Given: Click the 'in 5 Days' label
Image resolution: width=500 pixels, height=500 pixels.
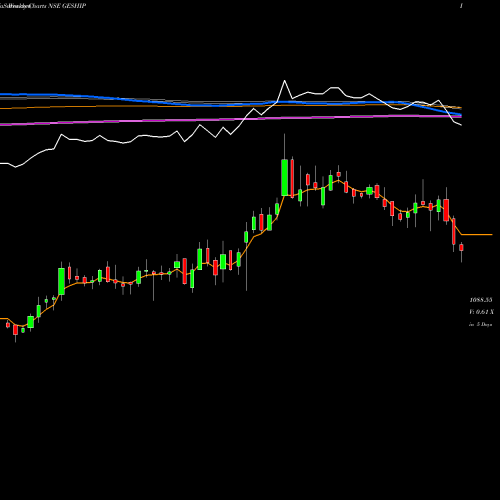Looking at the screenshot, I should click(x=480, y=324).
